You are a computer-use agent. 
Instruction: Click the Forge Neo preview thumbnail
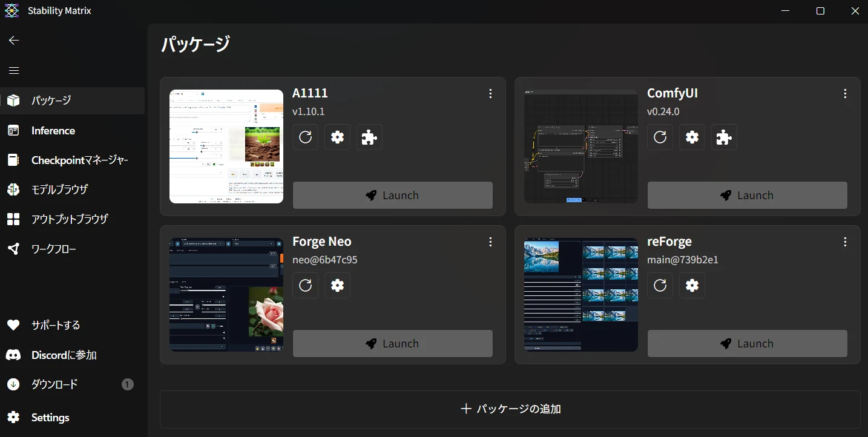(226, 295)
